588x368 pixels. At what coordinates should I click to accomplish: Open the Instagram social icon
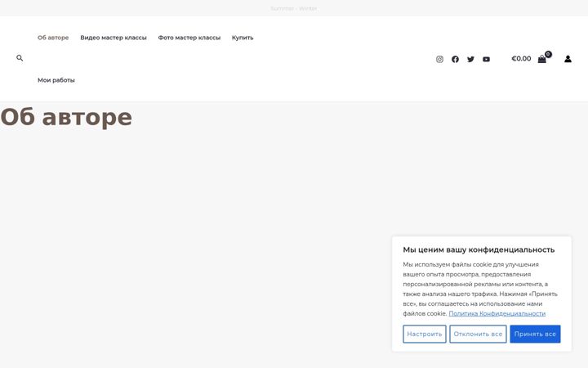click(x=439, y=60)
